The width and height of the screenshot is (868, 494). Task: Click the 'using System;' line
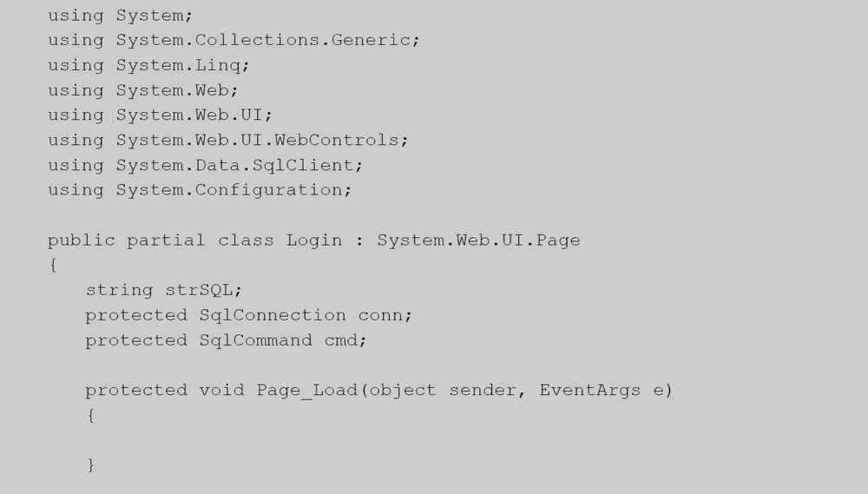pyautogui.click(x=120, y=16)
